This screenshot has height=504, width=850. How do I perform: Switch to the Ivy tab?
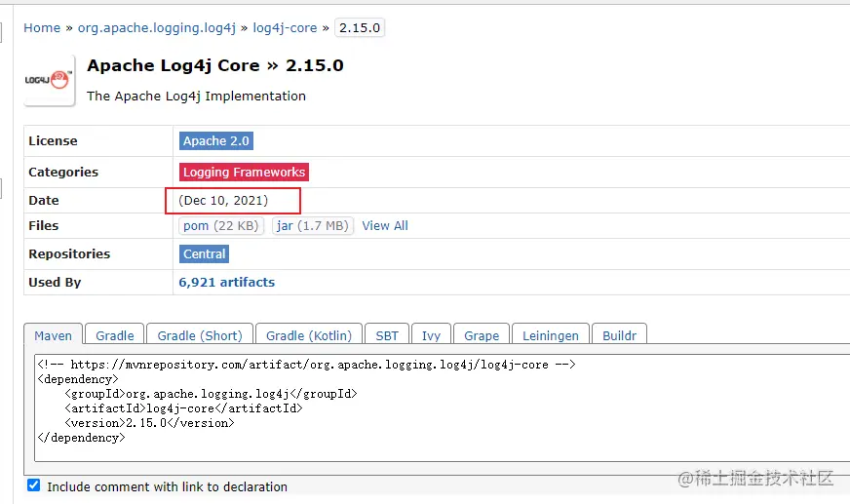pyautogui.click(x=431, y=335)
